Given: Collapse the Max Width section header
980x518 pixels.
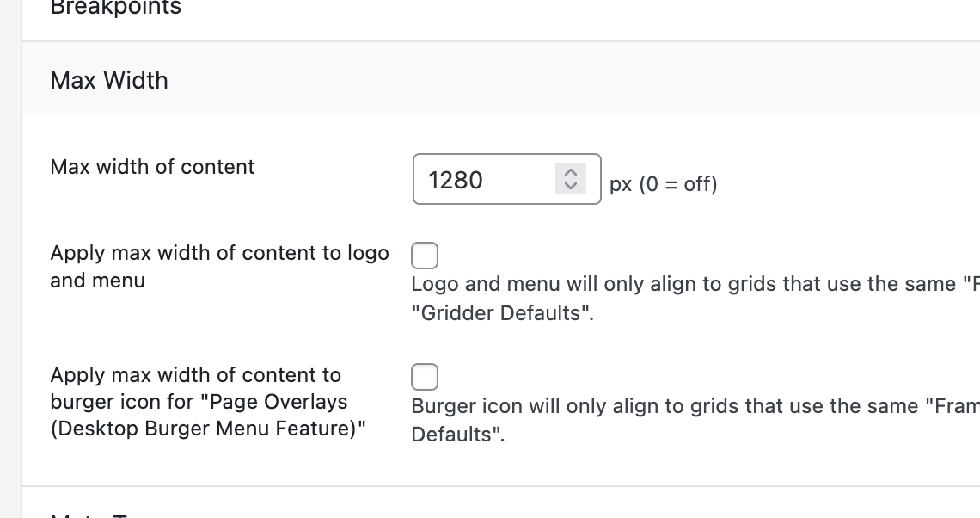Looking at the screenshot, I should [x=110, y=80].
